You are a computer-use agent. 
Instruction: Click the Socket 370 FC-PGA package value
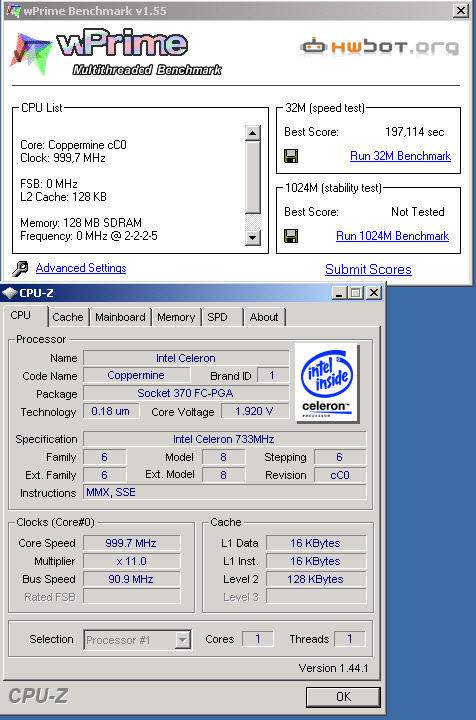[x=186, y=394]
